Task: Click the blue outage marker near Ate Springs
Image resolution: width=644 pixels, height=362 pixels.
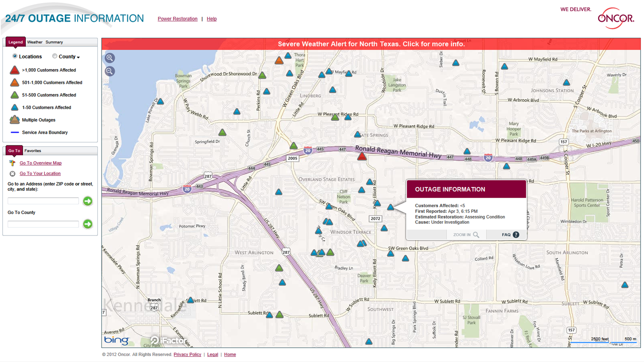Action: (x=357, y=135)
